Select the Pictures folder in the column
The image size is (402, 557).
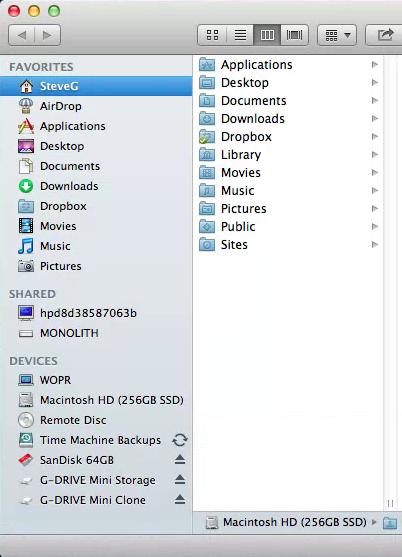(x=288, y=209)
